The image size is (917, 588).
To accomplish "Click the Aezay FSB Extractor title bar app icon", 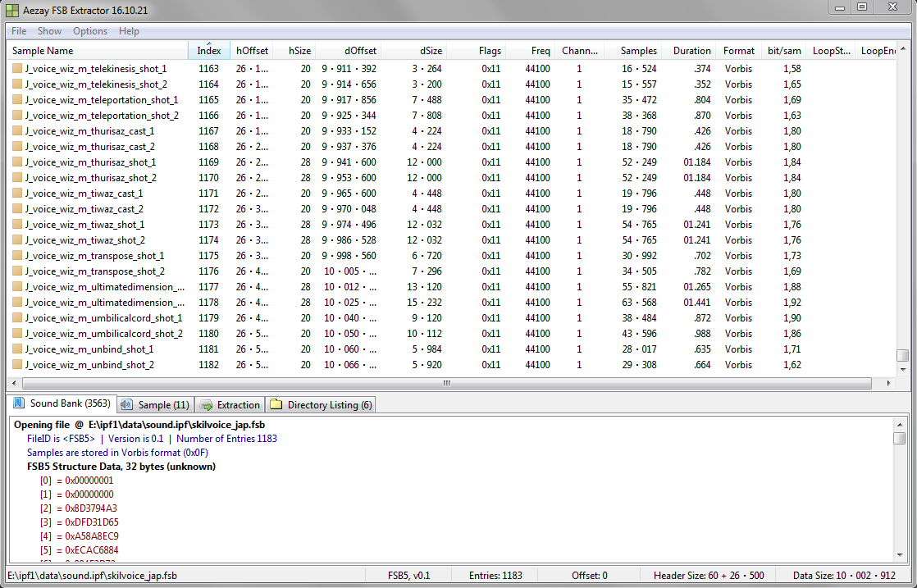I will click(11, 9).
